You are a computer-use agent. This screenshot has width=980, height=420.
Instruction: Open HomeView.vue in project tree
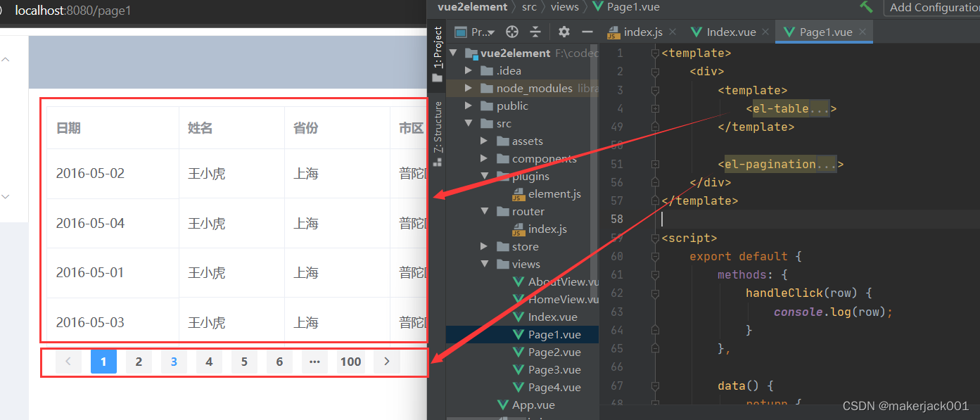[556, 299]
